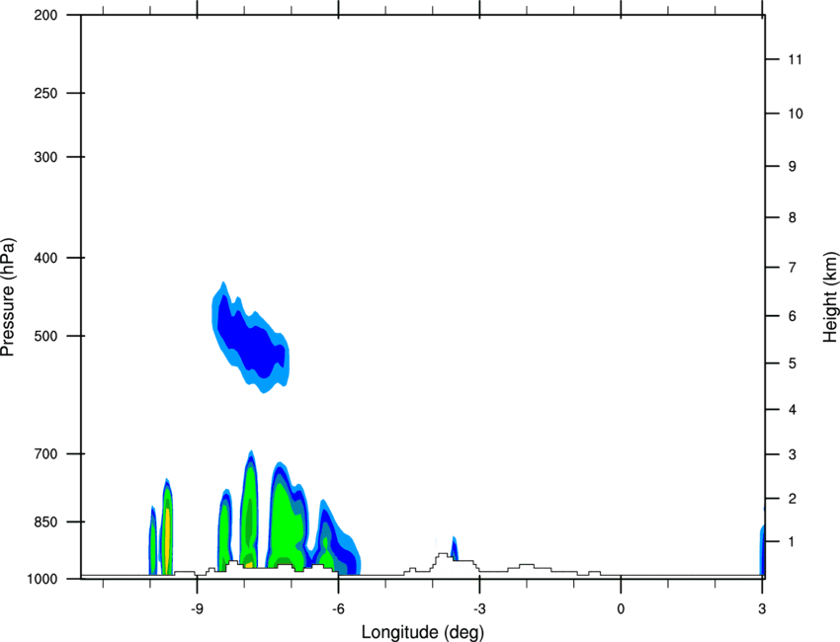Select the 1000 pressure tick label
Screen dimensions: 840x642
coord(42,579)
